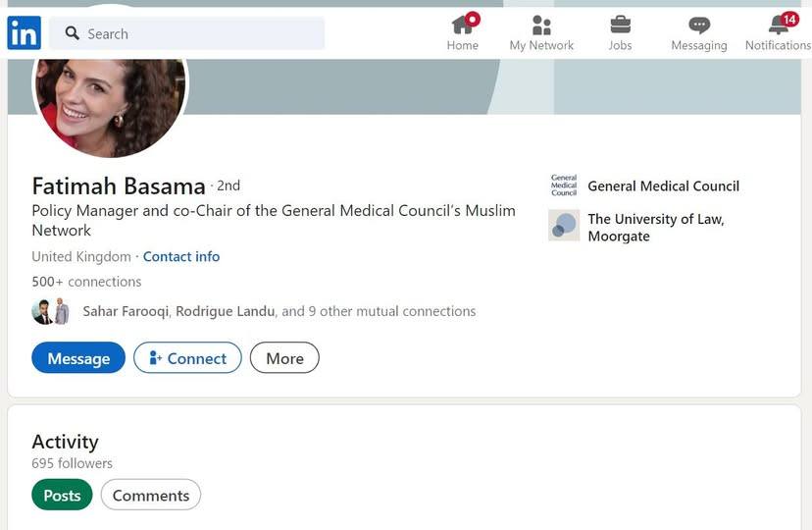Screen dimensions: 812x530
Task: Connect with Fatimah Basama
Action: (187, 358)
